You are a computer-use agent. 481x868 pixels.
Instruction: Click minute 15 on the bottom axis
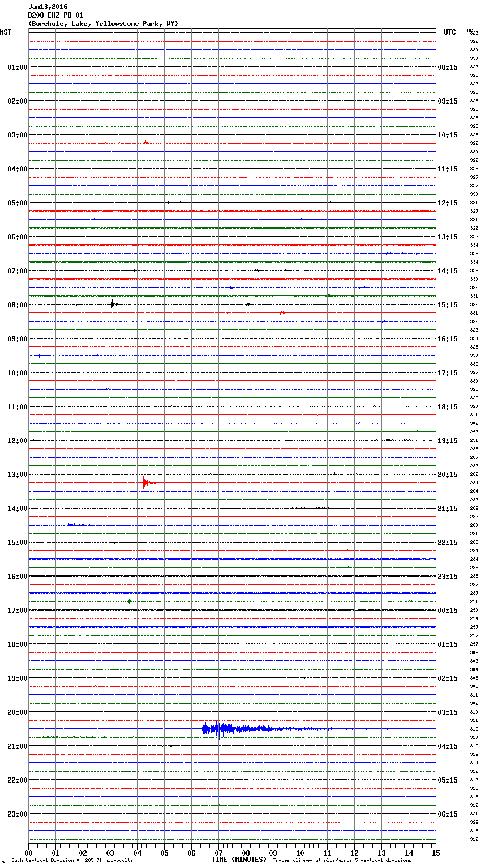[436, 853]
